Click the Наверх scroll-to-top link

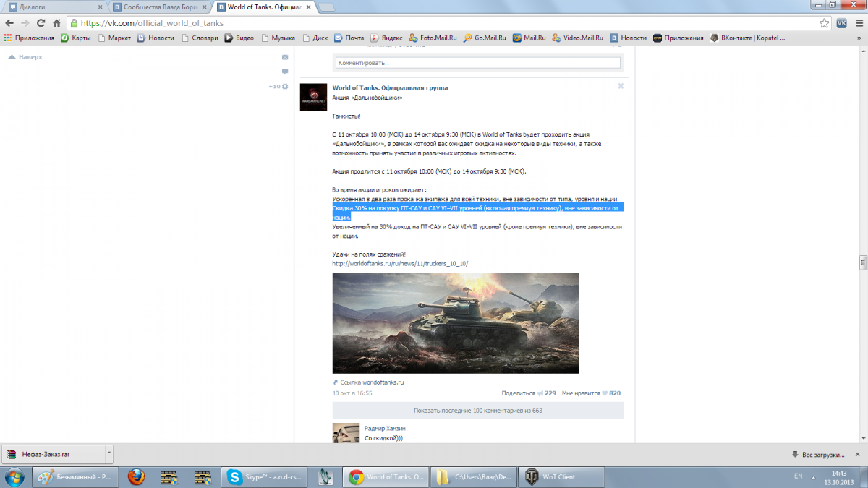25,56
